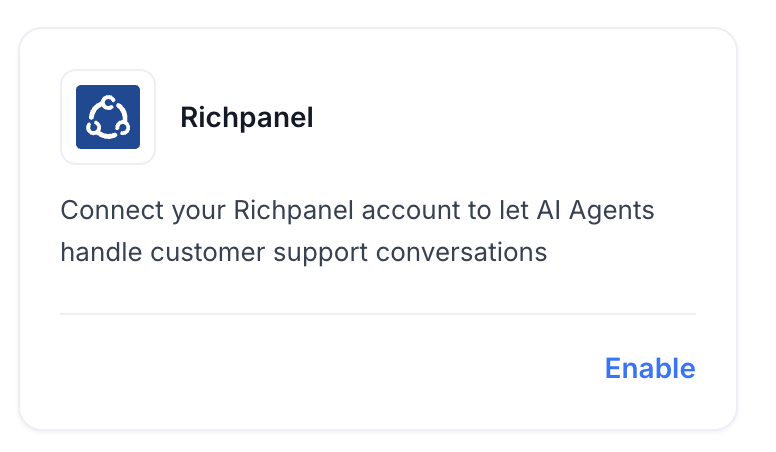776x452 pixels.
Task: Click the word 'handle' in the description
Action: coord(100,252)
